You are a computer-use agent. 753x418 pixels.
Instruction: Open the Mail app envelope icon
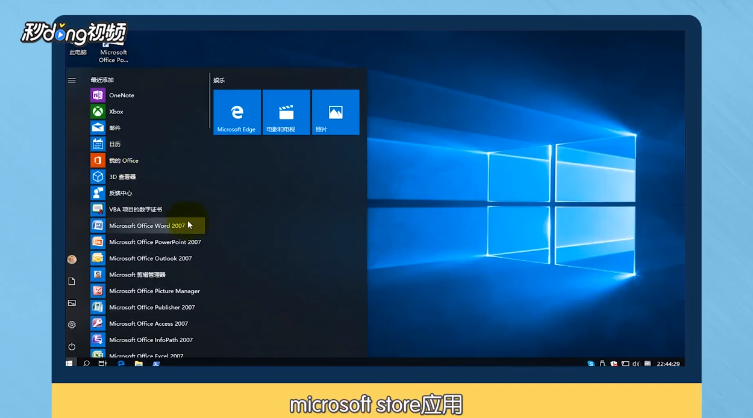point(98,128)
